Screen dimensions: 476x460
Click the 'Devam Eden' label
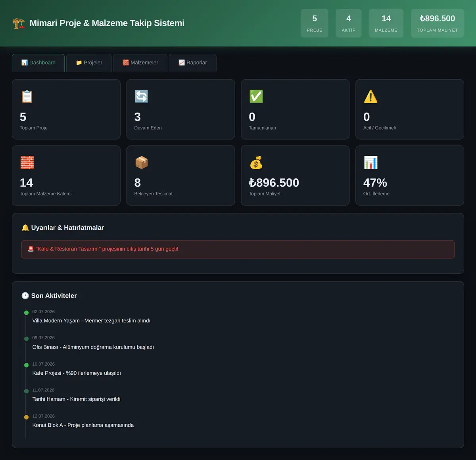(x=148, y=128)
